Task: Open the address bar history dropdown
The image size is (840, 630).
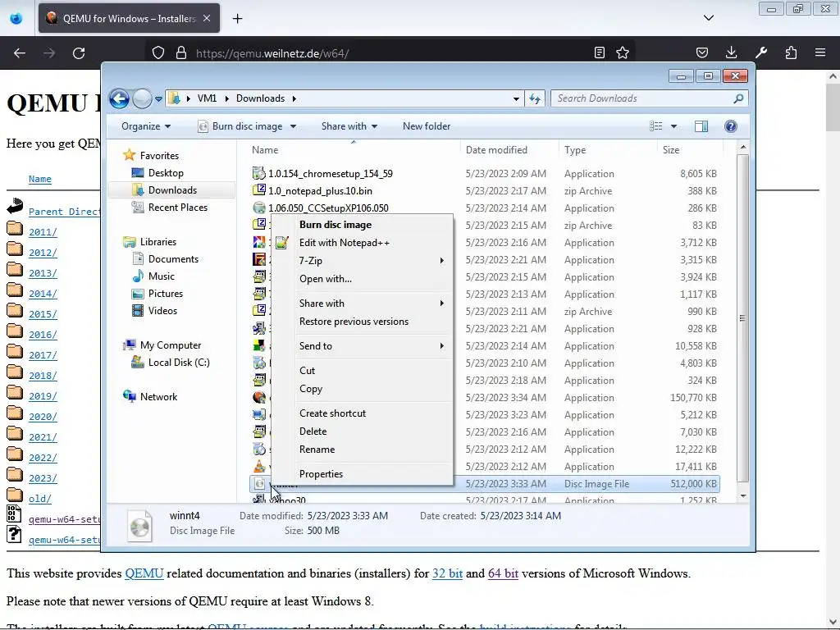Action: click(516, 98)
